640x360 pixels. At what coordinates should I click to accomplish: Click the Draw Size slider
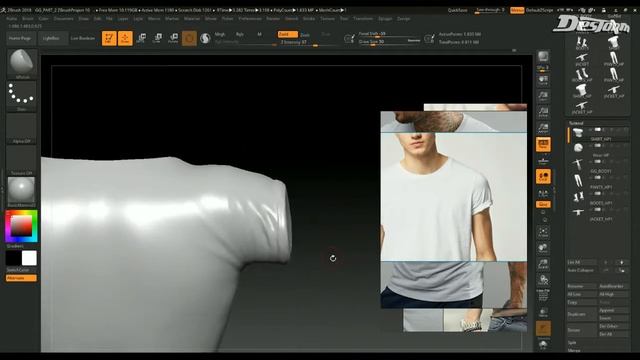click(x=389, y=42)
